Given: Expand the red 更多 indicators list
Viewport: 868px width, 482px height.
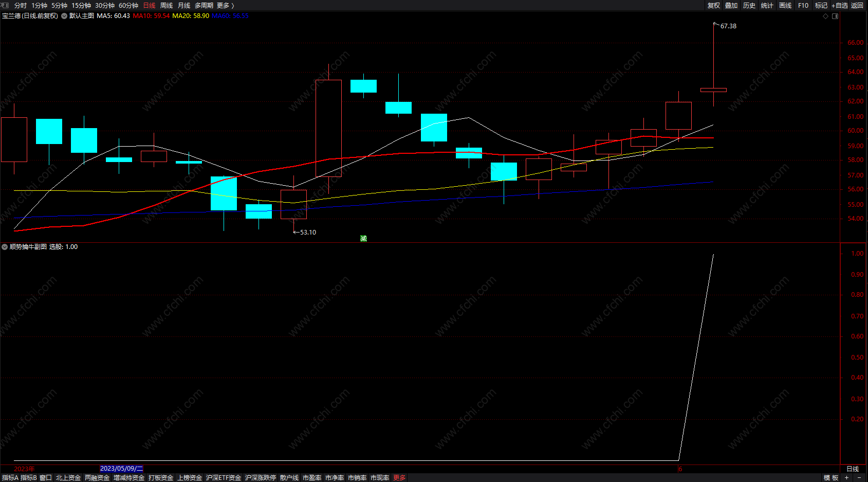Looking at the screenshot, I should coord(399,478).
